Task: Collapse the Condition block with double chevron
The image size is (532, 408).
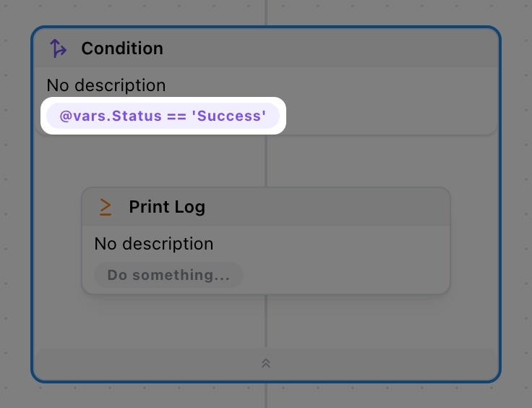Action: coord(266,363)
